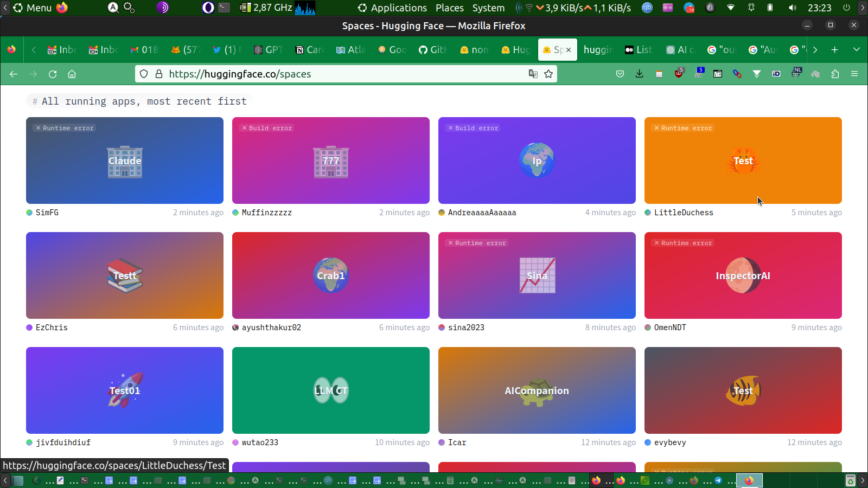
Task: Open the Firefox application hamburger menu
Action: tap(854, 74)
